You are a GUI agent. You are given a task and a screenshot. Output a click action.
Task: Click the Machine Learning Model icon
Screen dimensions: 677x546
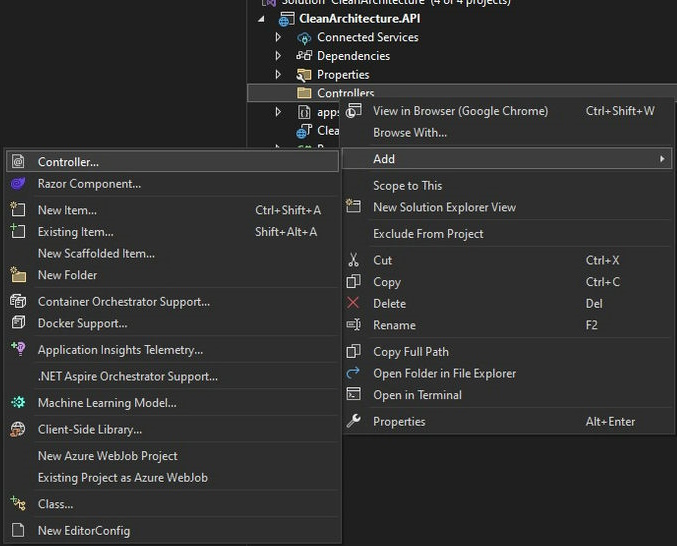pos(18,403)
